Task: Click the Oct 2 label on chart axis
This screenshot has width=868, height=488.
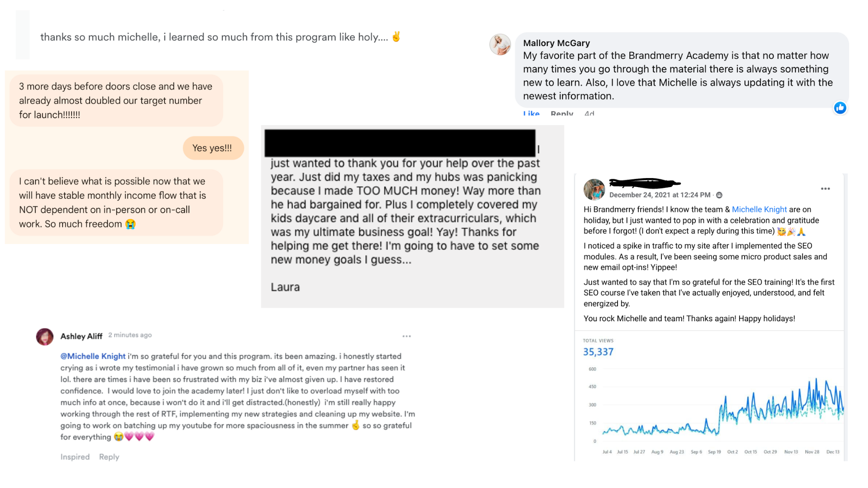Action: (x=732, y=452)
